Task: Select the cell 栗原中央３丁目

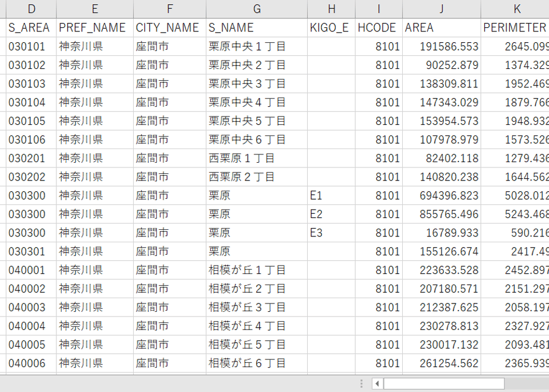Action: pos(257,84)
